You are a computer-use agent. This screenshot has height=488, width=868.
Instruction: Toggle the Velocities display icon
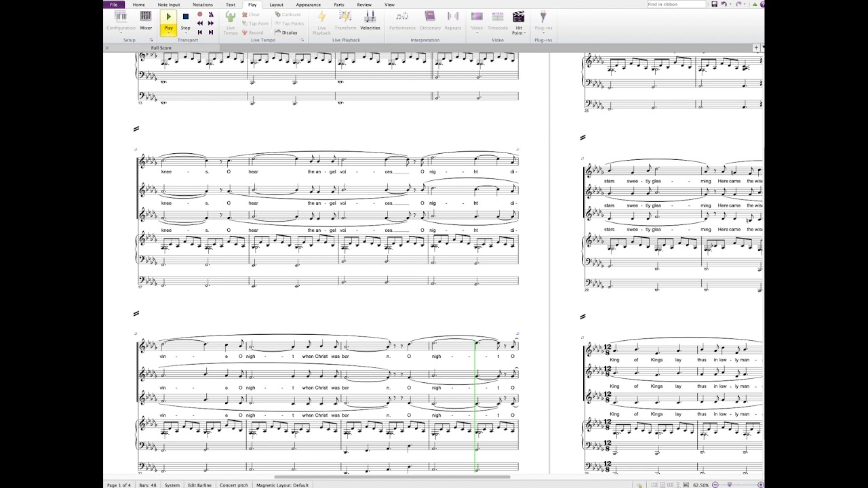tap(370, 16)
